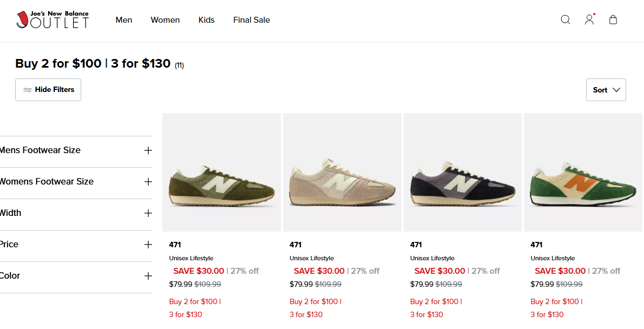Click the account profile icon
644x329 pixels.
tap(589, 20)
